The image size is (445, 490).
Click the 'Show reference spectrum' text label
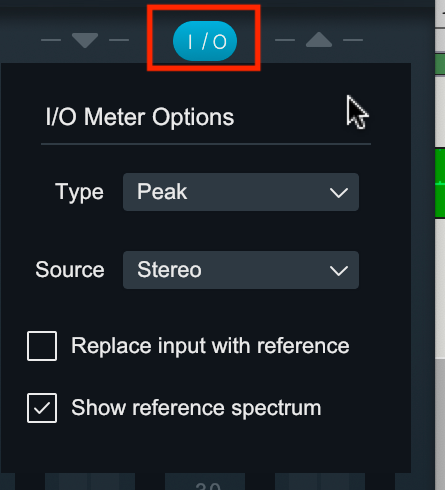[196, 408]
